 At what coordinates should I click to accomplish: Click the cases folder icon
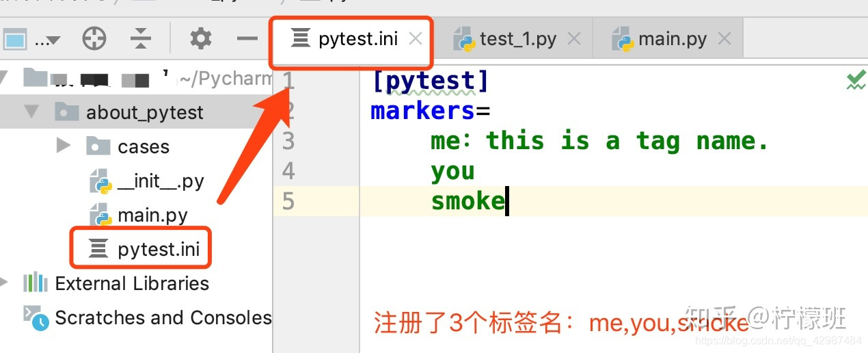point(98,146)
